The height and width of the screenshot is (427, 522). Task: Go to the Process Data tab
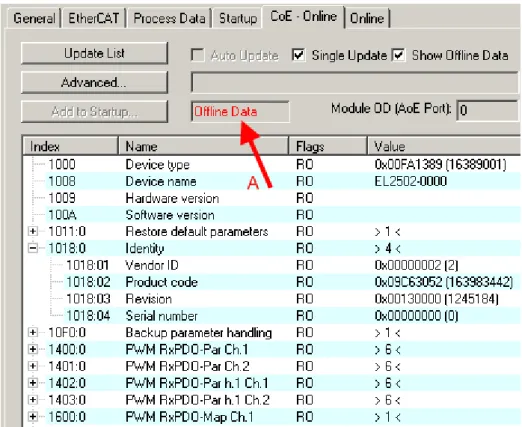pyautogui.click(x=169, y=18)
